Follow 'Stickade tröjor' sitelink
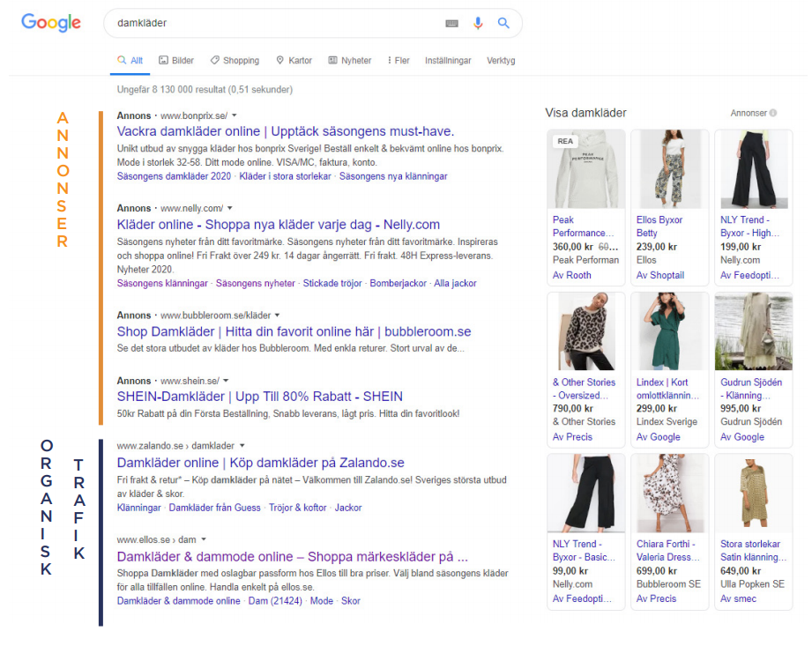This screenshot has width=812, height=646. (x=332, y=284)
